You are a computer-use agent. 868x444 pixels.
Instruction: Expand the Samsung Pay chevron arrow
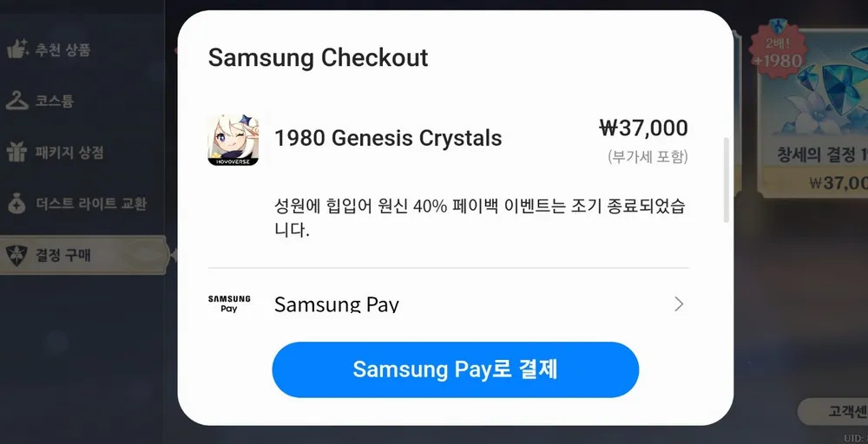[x=680, y=304]
